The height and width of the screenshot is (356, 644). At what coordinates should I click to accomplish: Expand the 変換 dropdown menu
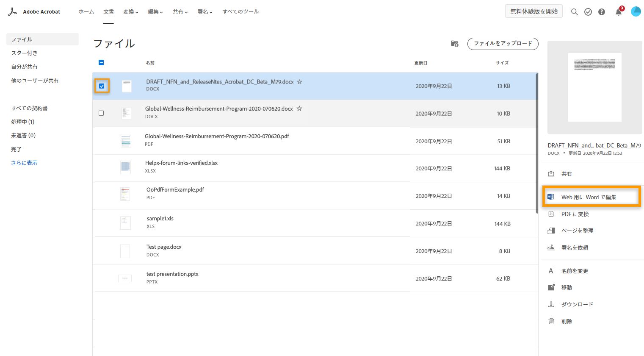(x=131, y=12)
